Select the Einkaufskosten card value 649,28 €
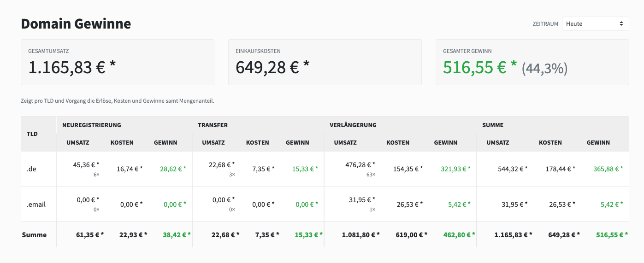This screenshot has height=263, width=644. tap(272, 68)
